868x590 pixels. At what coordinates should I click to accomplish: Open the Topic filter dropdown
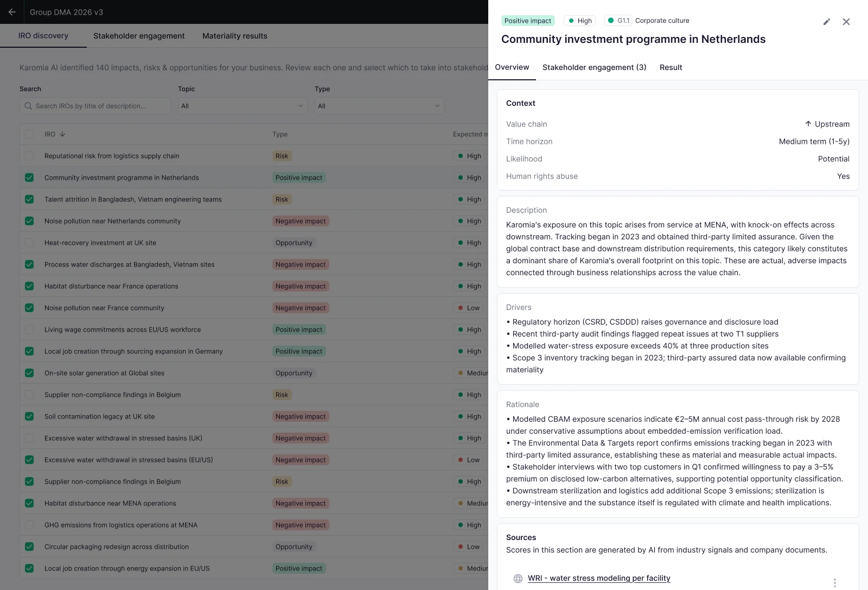(x=243, y=106)
